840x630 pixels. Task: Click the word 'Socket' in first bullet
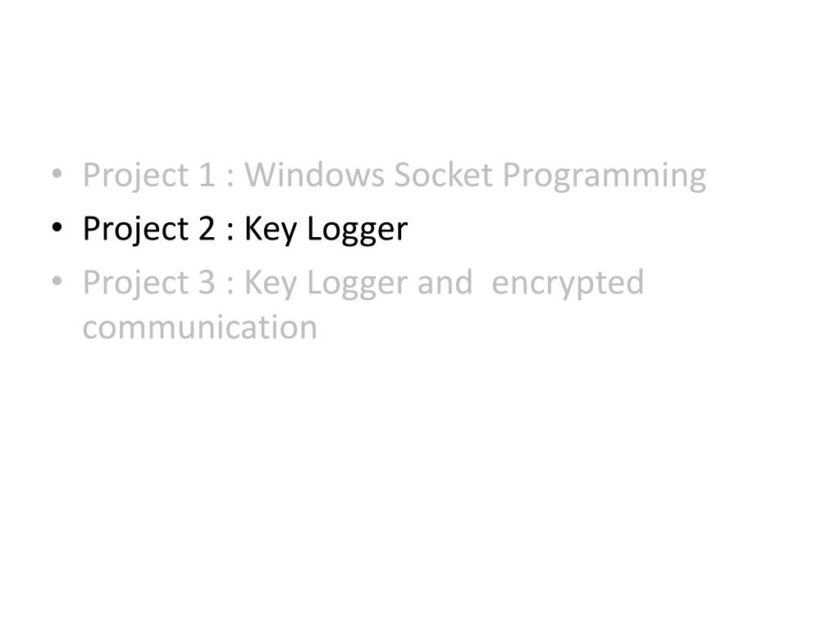pos(443,174)
